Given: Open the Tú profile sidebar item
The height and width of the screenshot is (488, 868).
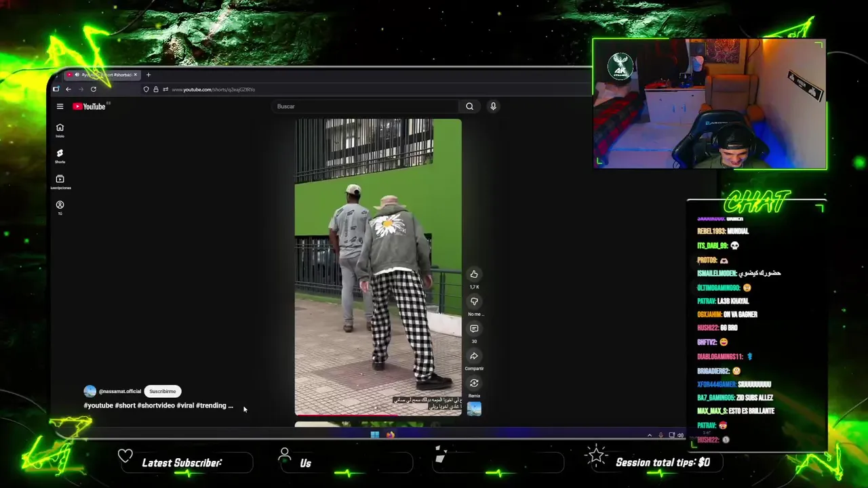Looking at the screenshot, I should 60,207.
